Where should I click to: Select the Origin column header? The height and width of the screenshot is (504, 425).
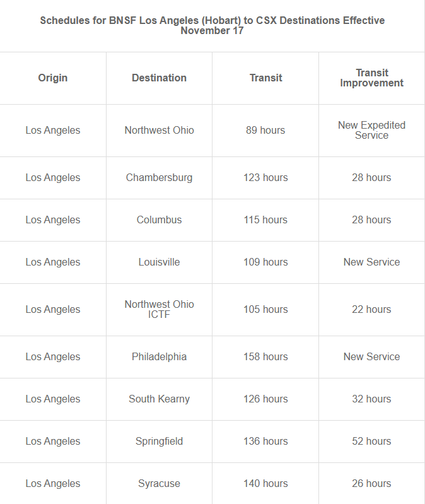(53, 78)
